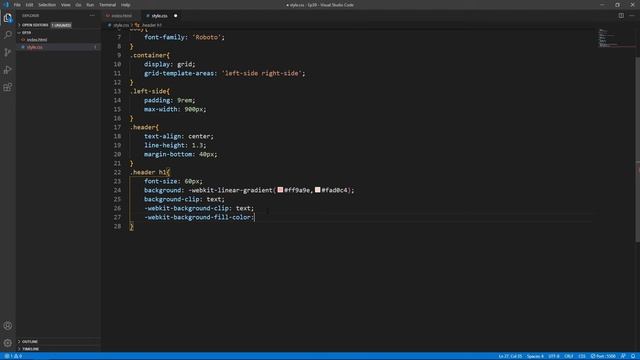Click the notifications bell in status bar
The width and height of the screenshot is (640, 360).
click(x=633, y=356)
